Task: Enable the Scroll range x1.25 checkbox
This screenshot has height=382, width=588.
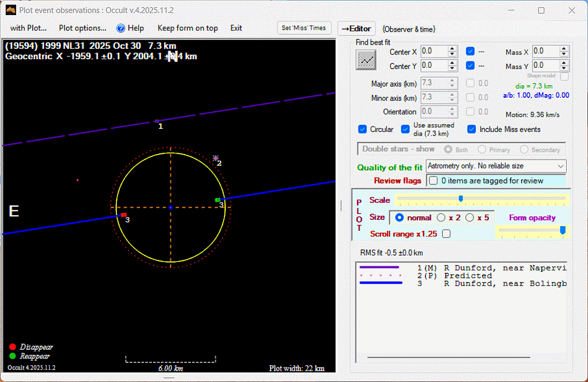Action: [446, 234]
